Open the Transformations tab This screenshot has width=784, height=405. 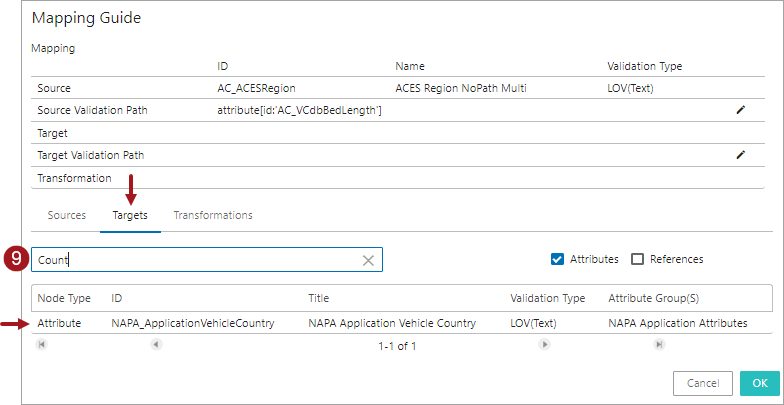[x=212, y=215]
